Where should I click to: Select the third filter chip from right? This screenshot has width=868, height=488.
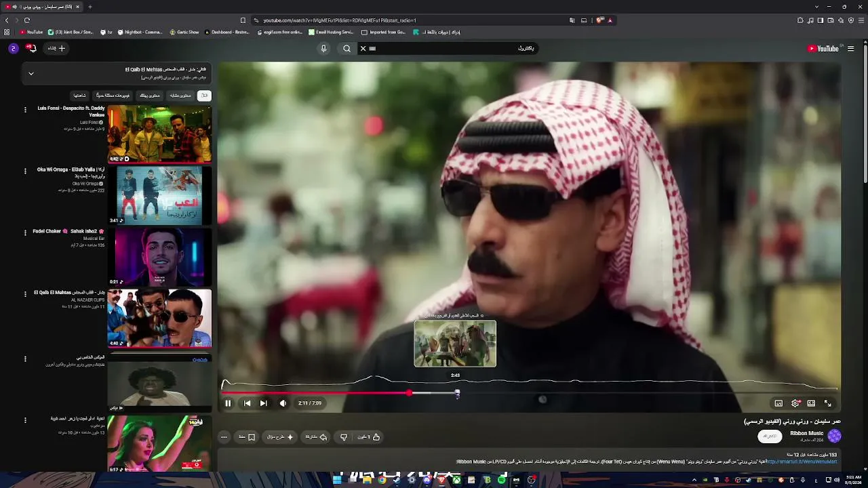pyautogui.click(x=150, y=96)
